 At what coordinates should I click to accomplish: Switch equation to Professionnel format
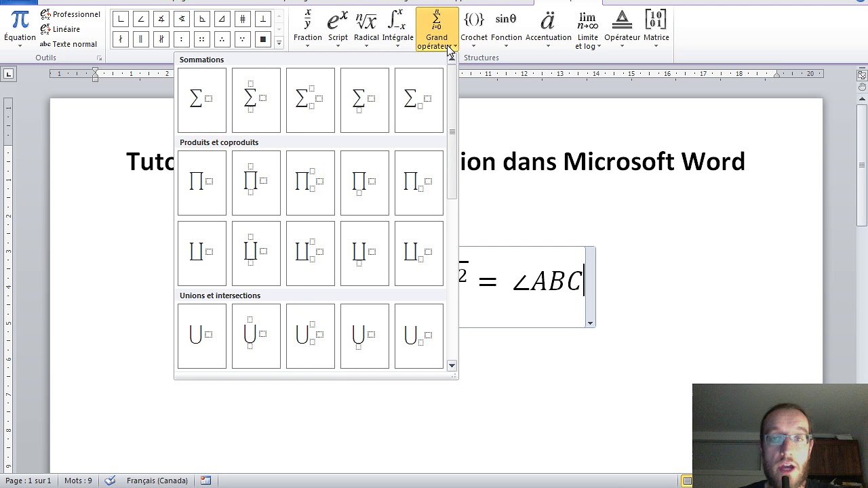(x=70, y=14)
